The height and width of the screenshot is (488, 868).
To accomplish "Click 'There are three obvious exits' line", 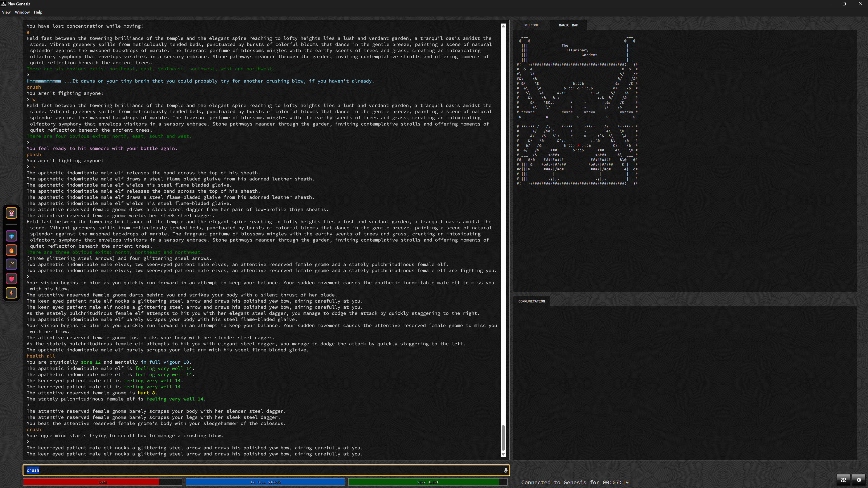I will [115, 252].
